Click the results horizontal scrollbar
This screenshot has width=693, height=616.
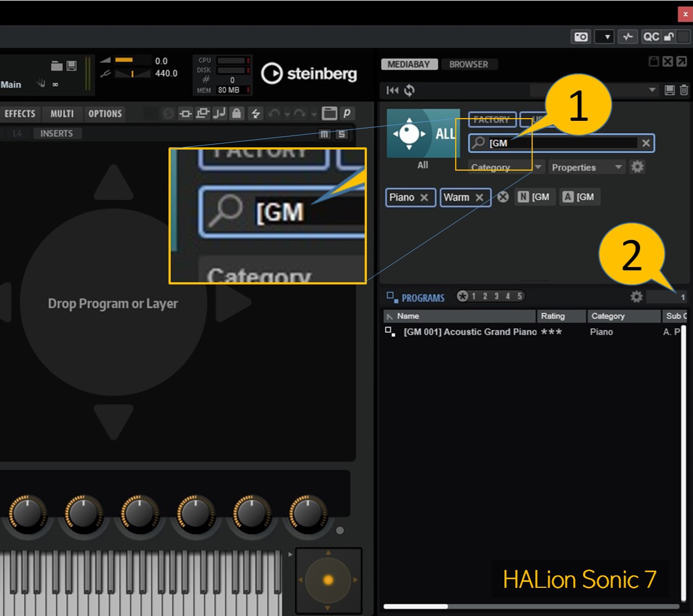pyautogui.click(x=416, y=606)
